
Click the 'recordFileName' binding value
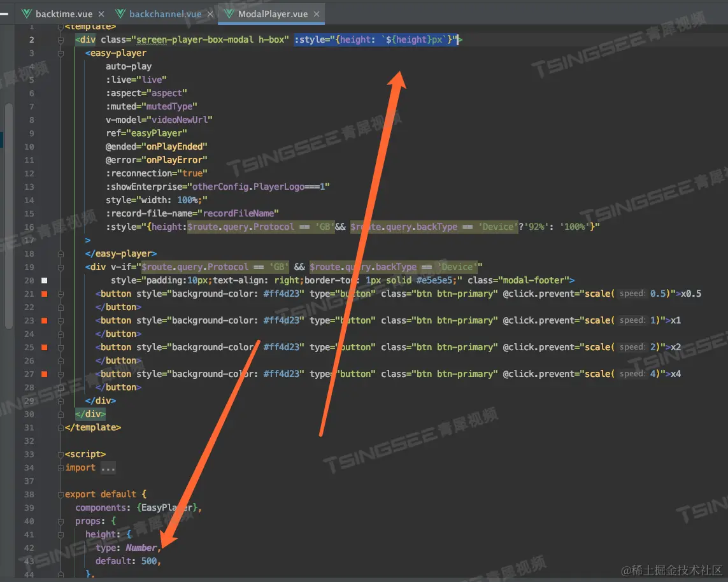click(x=239, y=213)
